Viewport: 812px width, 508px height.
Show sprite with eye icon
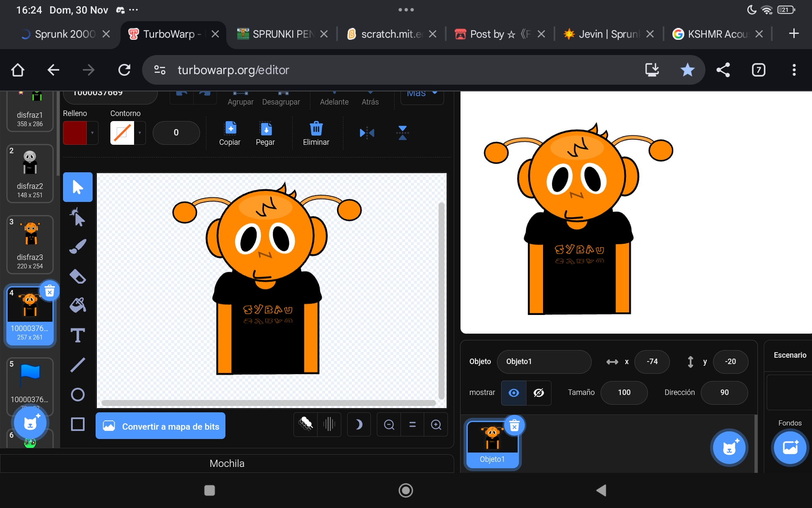pyautogui.click(x=513, y=393)
